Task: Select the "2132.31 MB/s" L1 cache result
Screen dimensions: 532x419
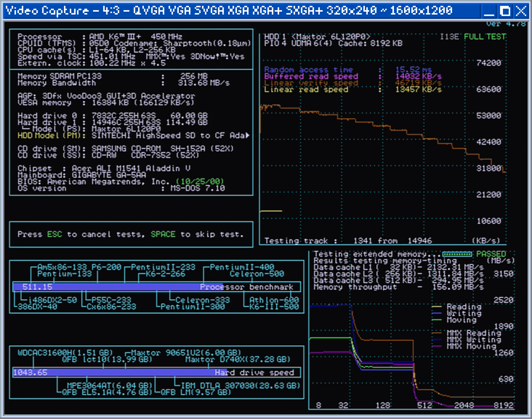Action: [x=455, y=267]
